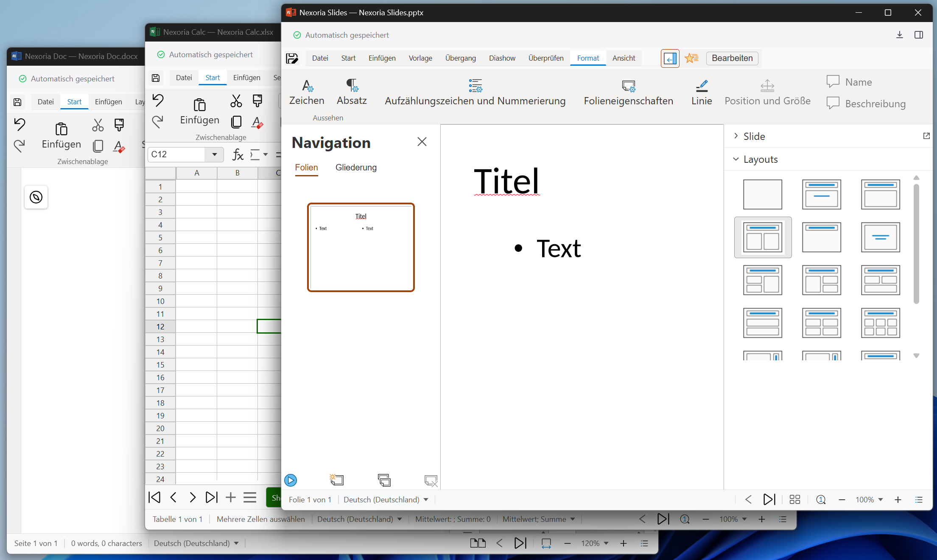The image size is (937, 560).
Task: Click the function fx icon in Calc
Action: tap(238, 154)
